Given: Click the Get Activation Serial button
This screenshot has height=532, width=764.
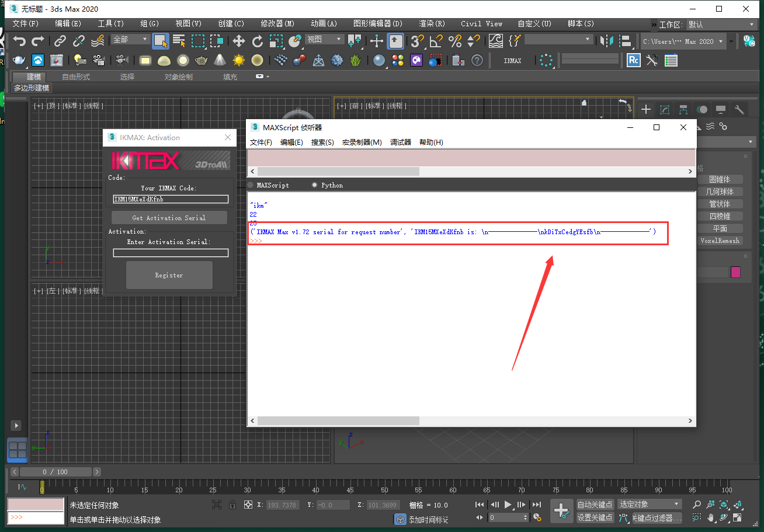Looking at the screenshot, I should point(169,218).
